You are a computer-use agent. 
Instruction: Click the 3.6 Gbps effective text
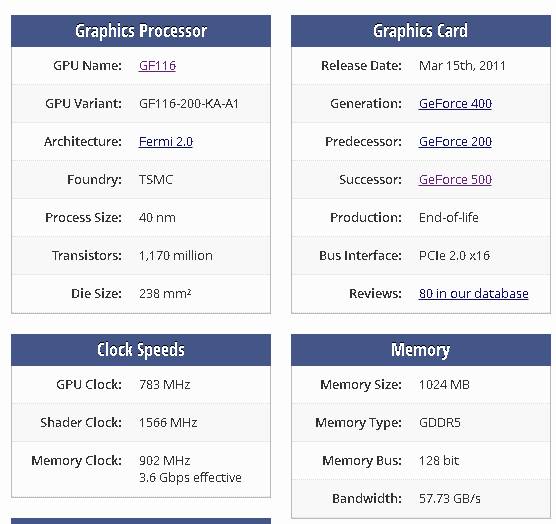190,478
